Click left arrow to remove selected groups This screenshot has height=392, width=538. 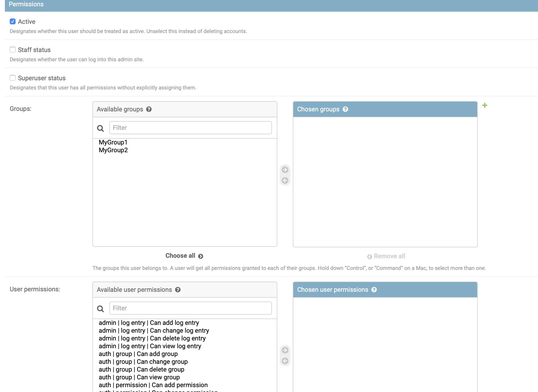285,180
